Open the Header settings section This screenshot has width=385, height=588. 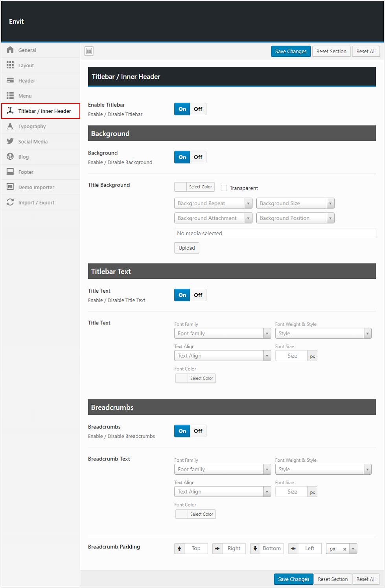tap(27, 81)
